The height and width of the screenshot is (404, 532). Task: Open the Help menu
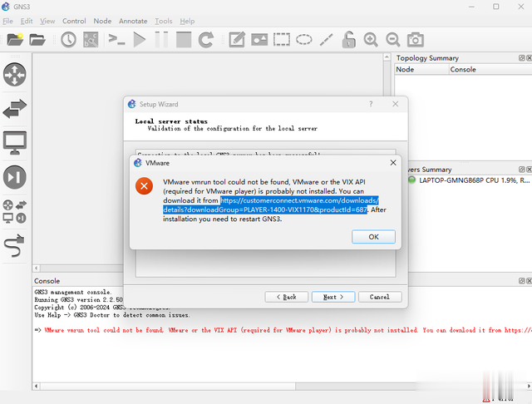(187, 21)
